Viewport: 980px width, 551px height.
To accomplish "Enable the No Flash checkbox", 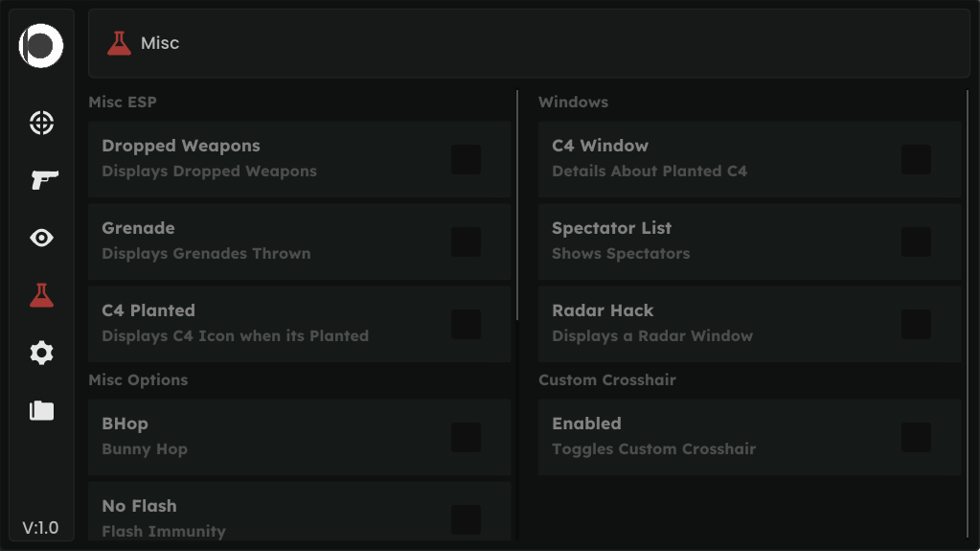I will coord(466,519).
